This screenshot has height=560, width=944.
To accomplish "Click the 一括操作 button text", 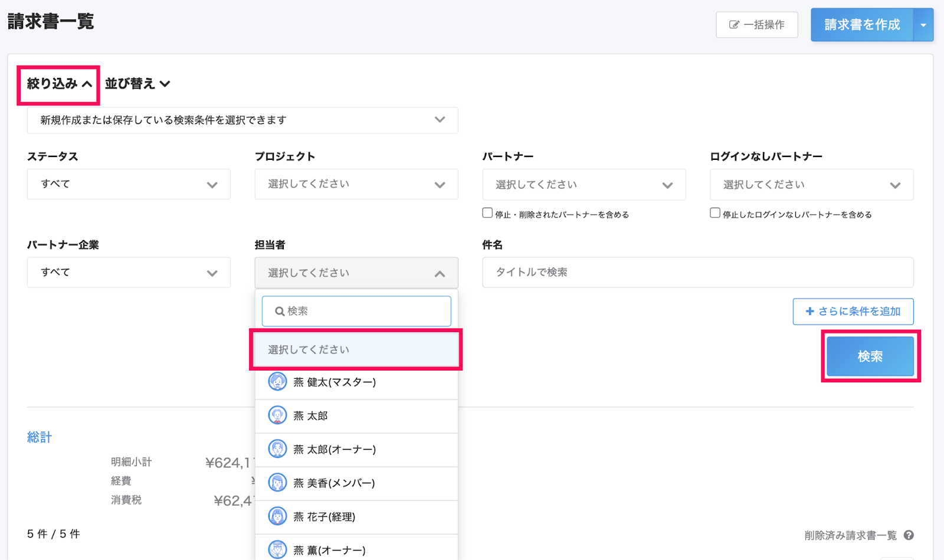I will (764, 25).
